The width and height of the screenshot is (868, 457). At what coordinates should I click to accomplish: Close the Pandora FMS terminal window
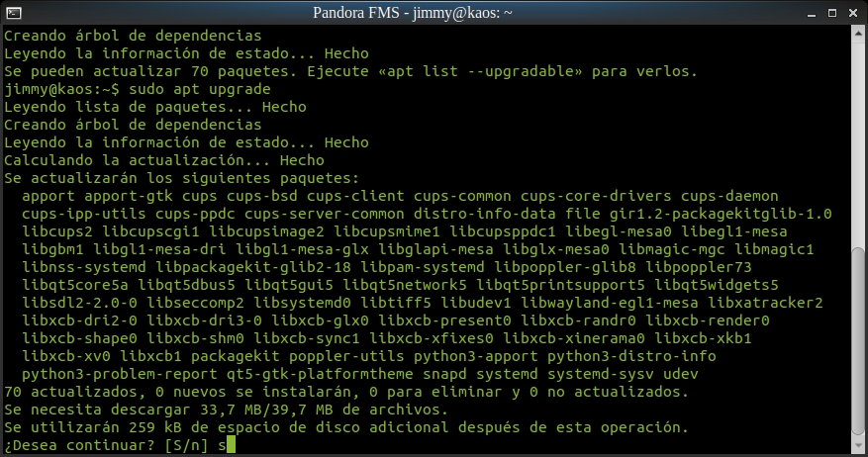[853, 12]
